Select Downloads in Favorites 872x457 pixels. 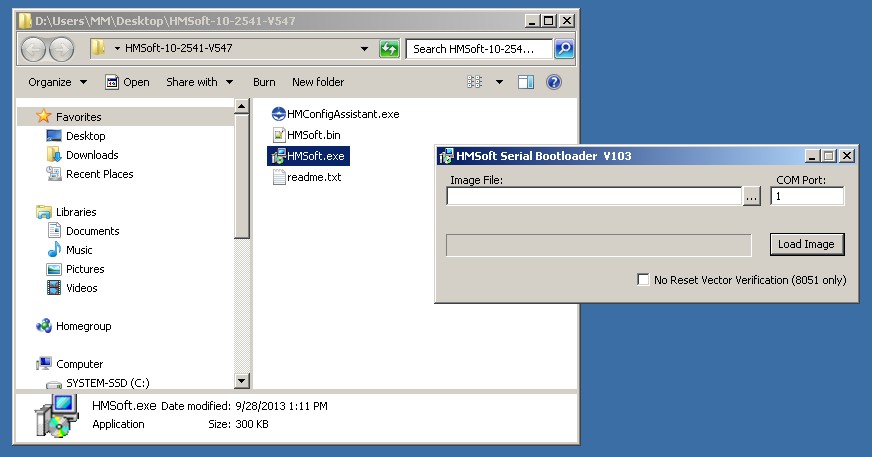[x=92, y=155]
